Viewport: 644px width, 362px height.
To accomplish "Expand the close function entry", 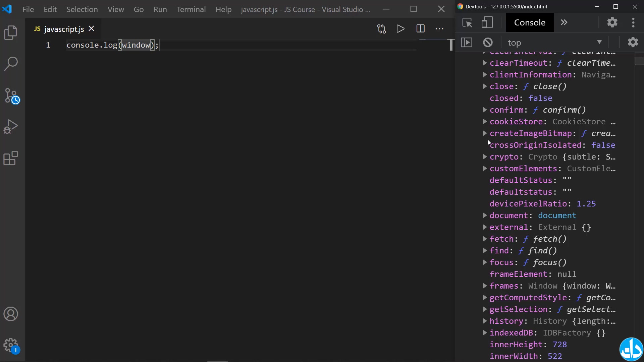I will (485, 86).
